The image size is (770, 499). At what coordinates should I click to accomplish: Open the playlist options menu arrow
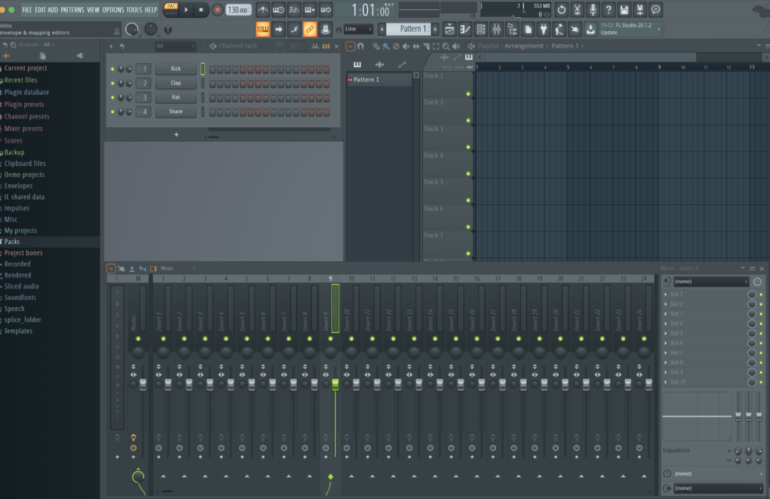click(x=350, y=46)
